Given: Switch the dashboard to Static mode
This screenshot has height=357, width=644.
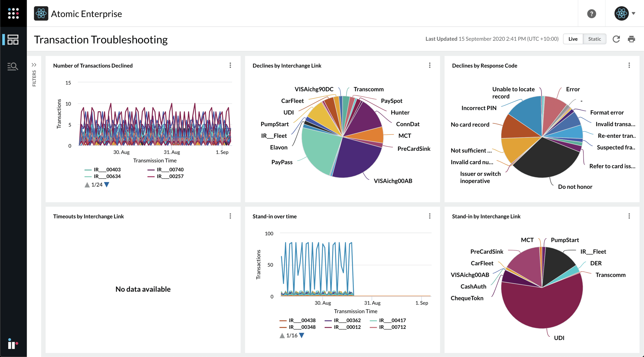Looking at the screenshot, I should (x=594, y=39).
